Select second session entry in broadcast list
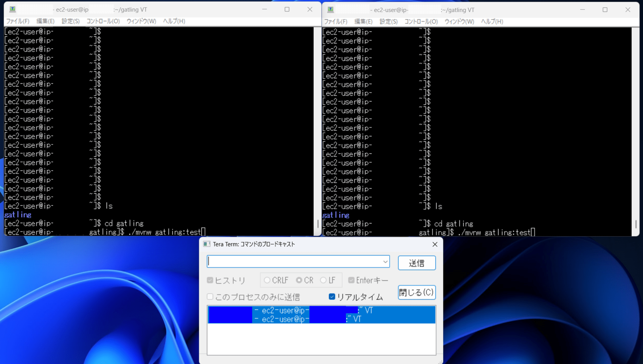Viewport: 643px width, 364px height. coord(321,319)
